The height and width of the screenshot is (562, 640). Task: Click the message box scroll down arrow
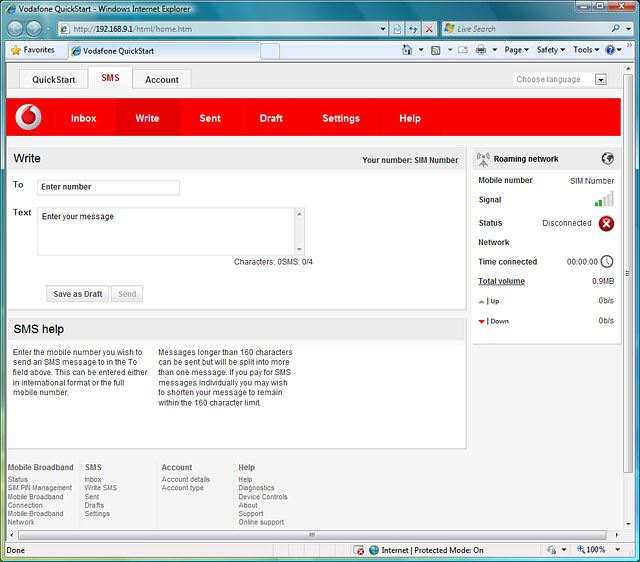pos(300,250)
